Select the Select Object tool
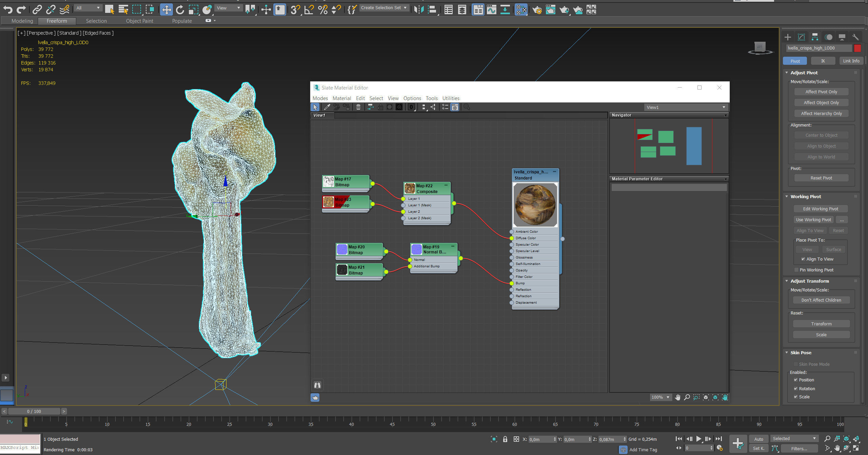This screenshot has height=455, width=868. pyautogui.click(x=110, y=10)
